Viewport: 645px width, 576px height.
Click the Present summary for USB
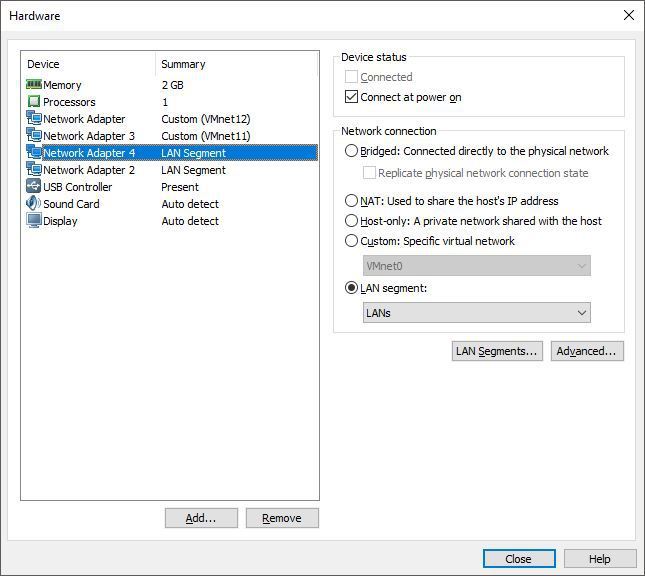pos(180,187)
